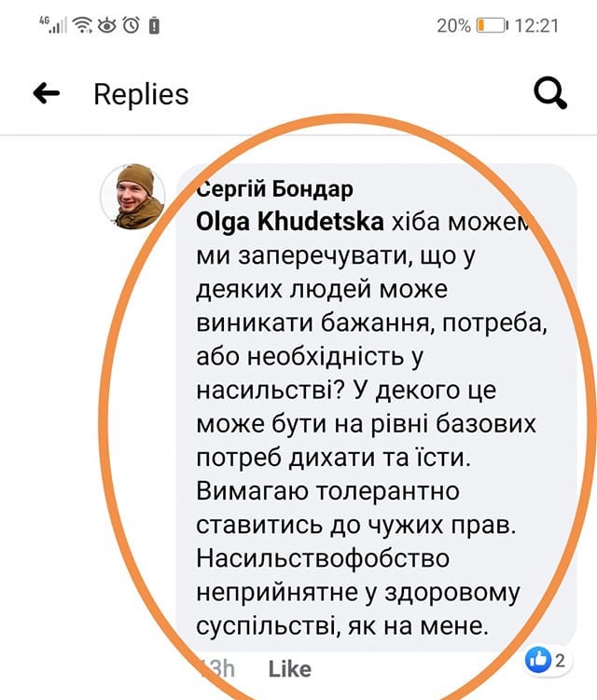Screen dimensions: 597x700
Task: Open Сергій Бондар's profile picture
Action: pyautogui.click(x=132, y=196)
